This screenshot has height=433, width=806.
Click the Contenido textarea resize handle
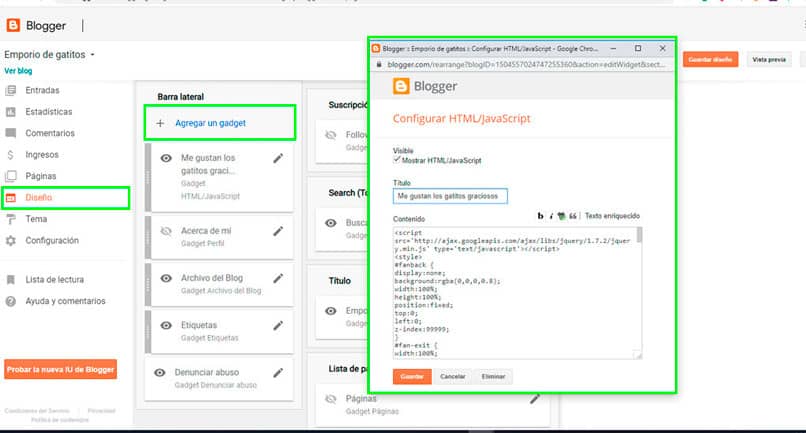638,355
